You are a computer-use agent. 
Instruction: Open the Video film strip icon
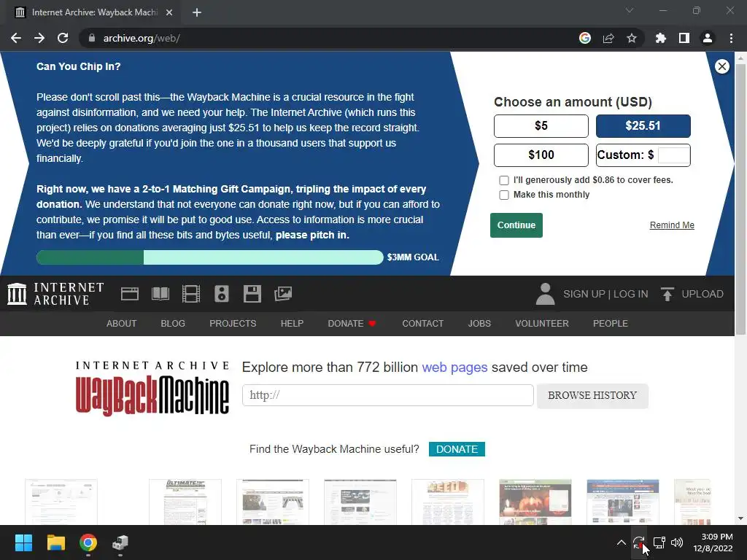coord(191,294)
